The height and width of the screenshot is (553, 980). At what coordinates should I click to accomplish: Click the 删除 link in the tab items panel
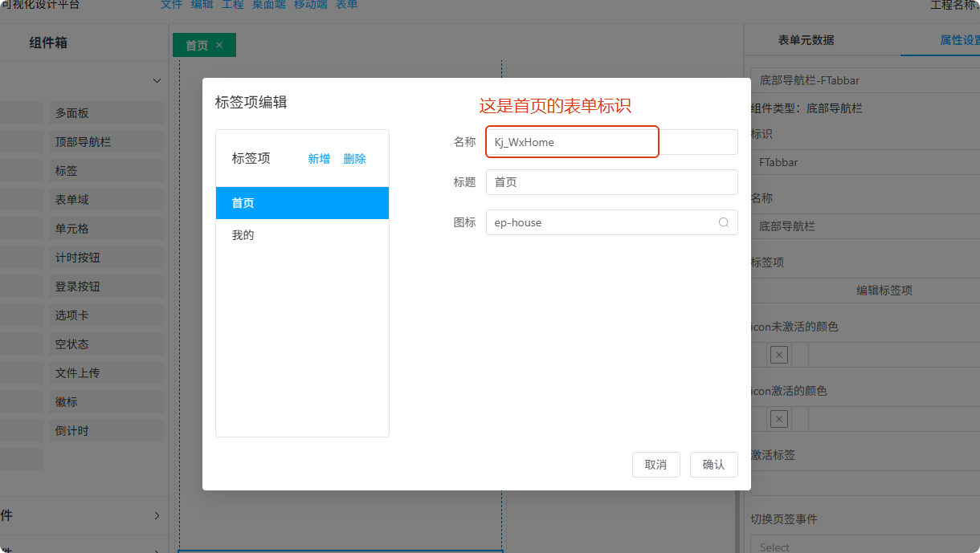pyautogui.click(x=354, y=159)
